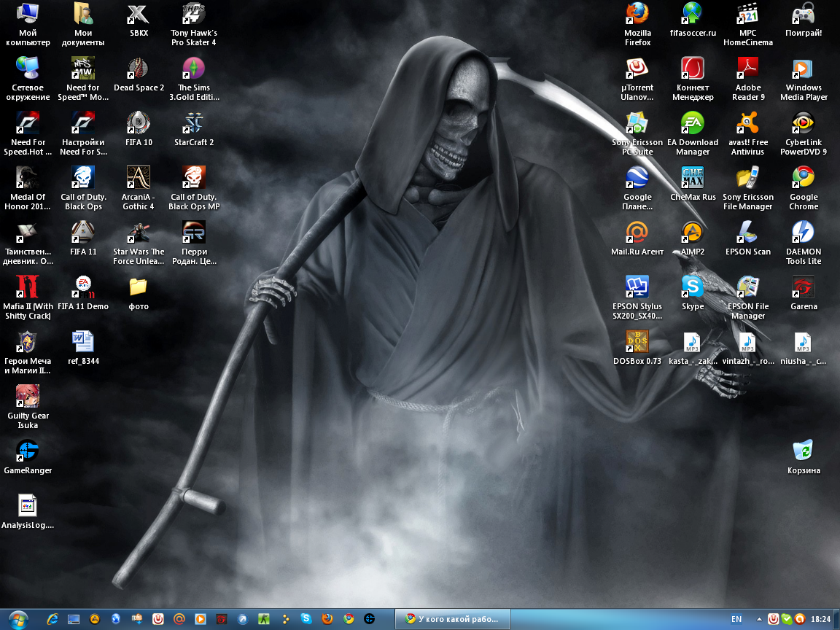Launch Internet Explorer from quick launch bar
The height and width of the screenshot is (630, 840).
click(x=52, y=619)
